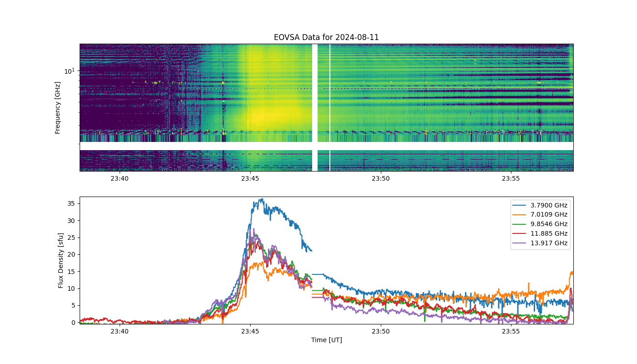Click the green 9.8546 GHz legend line
Image resolution: width=637 pixels, height=364 pixels.
pos(521,224)
